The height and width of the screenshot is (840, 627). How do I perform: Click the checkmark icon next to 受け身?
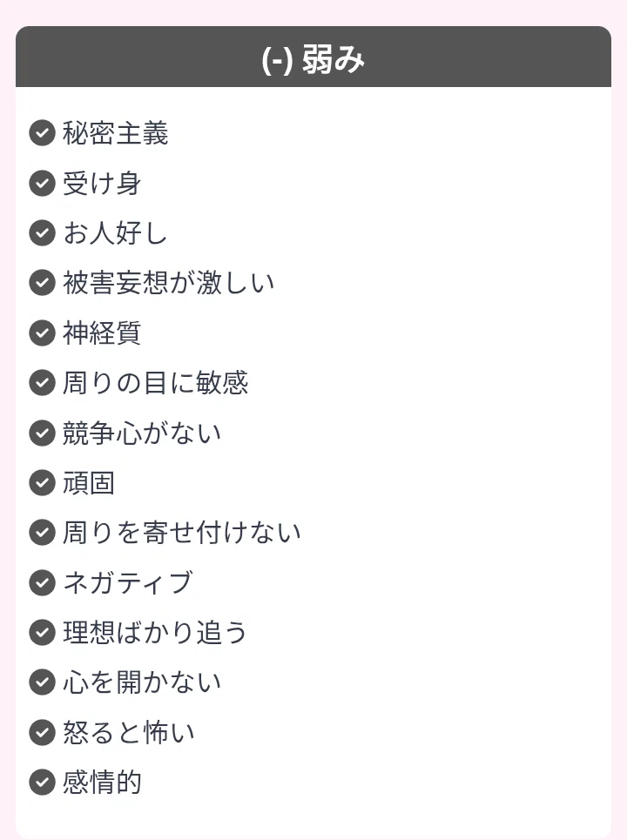tap(43, 183)
